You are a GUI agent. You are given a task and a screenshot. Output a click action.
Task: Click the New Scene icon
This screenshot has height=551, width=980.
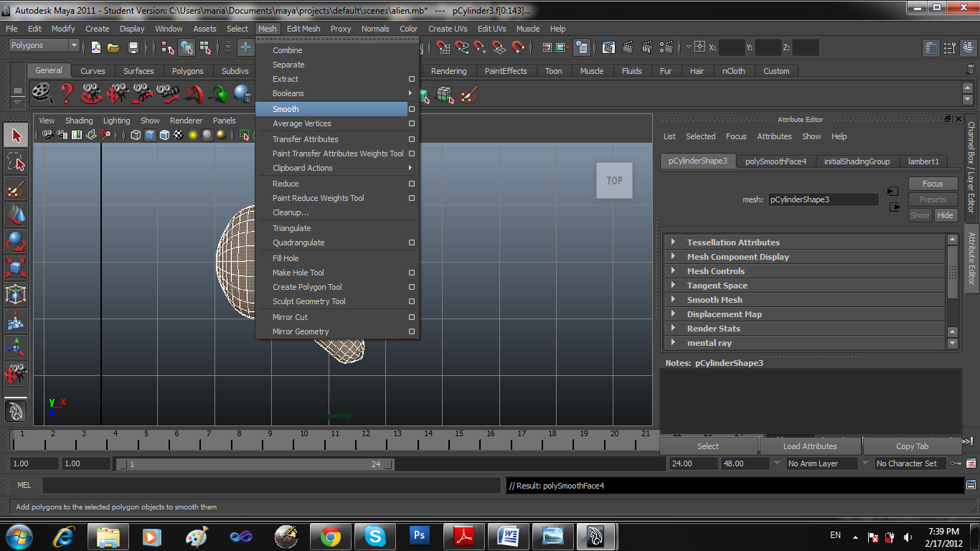click(95, 47)
